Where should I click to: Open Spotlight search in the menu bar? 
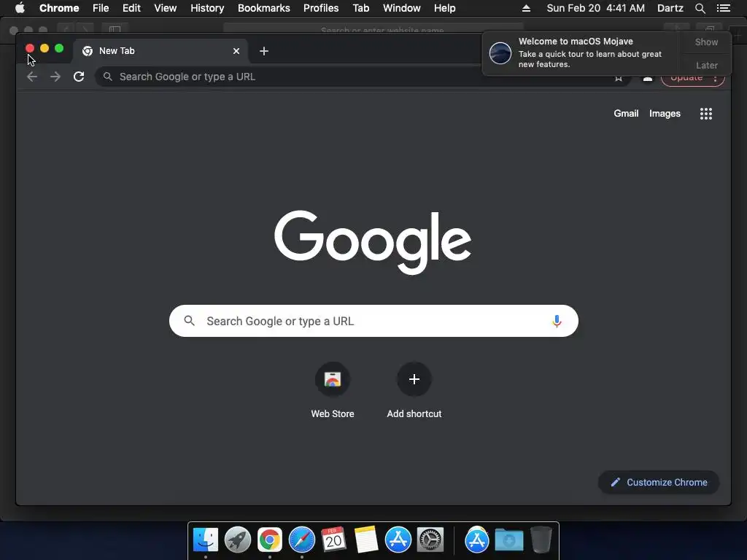click(700, 8)
